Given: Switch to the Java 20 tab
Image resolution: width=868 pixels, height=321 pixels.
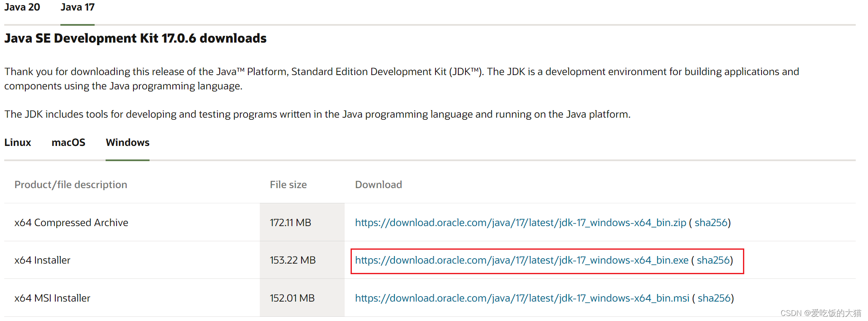Looking at the screenshot, I should coord(22,7).
